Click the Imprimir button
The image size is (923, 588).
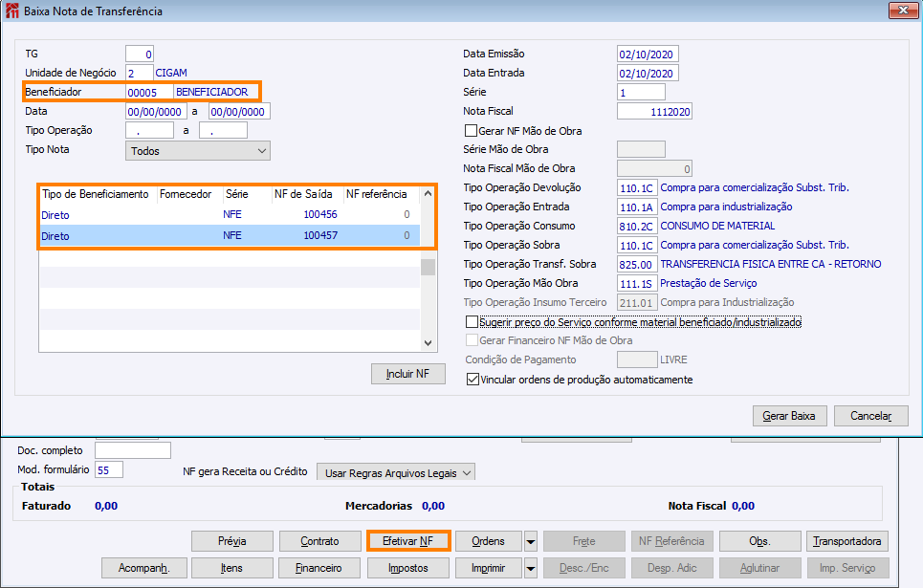click(x=489, y=568)
